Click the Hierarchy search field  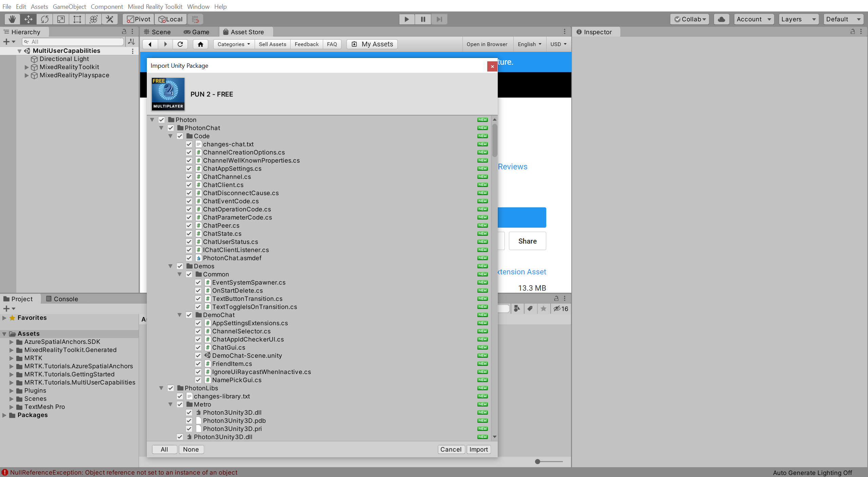click(72, 41)
